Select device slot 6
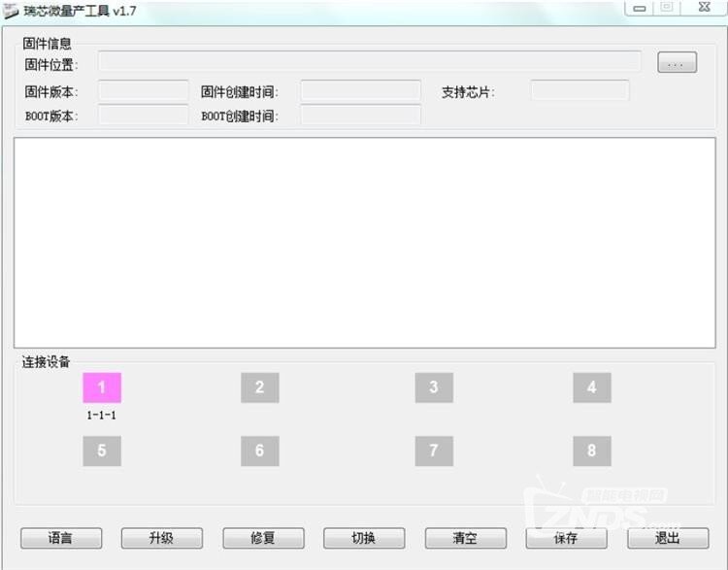Viewport: 728px width, 570px height. (x=260, y=451)
